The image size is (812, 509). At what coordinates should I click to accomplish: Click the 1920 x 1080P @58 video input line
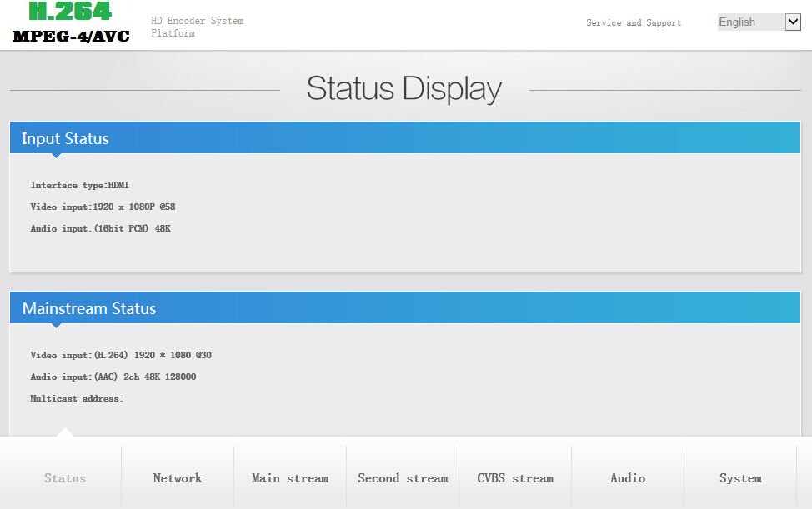tap(103, 207)
